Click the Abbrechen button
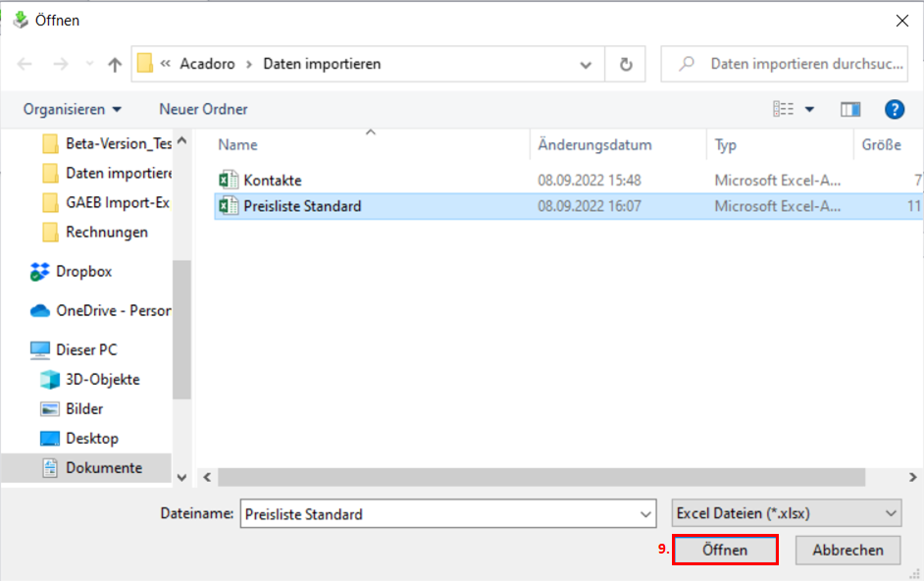924x581 pixels. pyautogui.click(x=847, y=551)
